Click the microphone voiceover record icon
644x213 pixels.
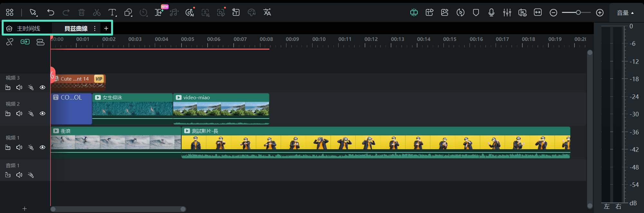(491, 13)
